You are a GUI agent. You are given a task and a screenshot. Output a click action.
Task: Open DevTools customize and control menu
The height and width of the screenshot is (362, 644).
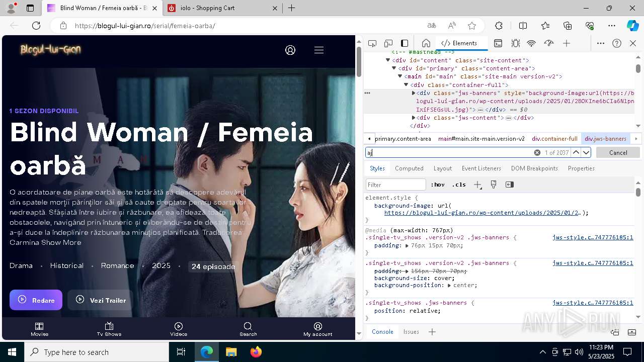point(601,43)
